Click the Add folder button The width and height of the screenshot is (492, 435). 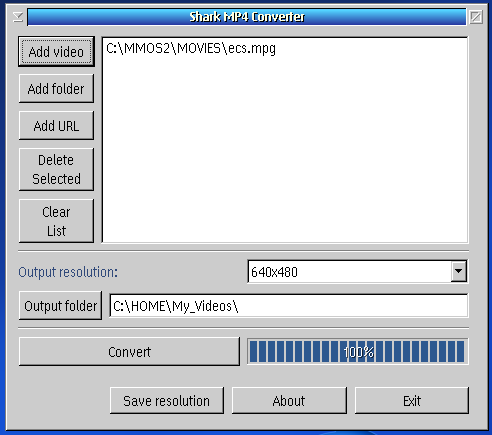(56, 89)
